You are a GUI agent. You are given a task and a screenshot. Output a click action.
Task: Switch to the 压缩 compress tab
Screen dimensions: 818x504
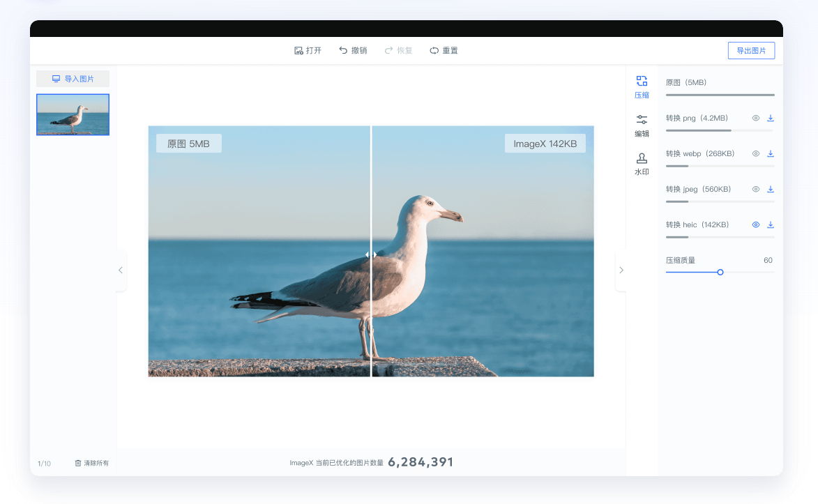[642, 87]
